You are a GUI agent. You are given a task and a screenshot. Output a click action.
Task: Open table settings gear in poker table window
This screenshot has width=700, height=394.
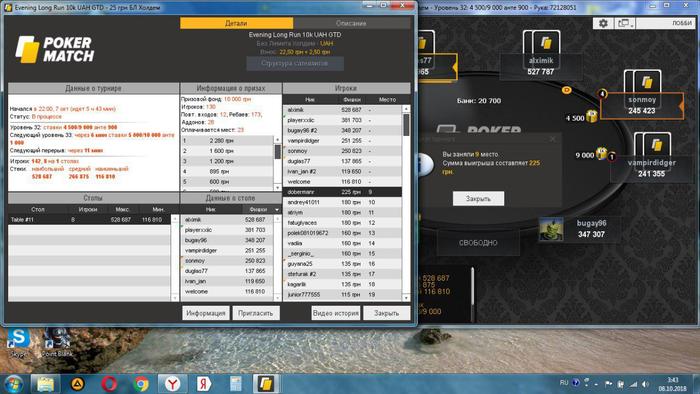603,23
